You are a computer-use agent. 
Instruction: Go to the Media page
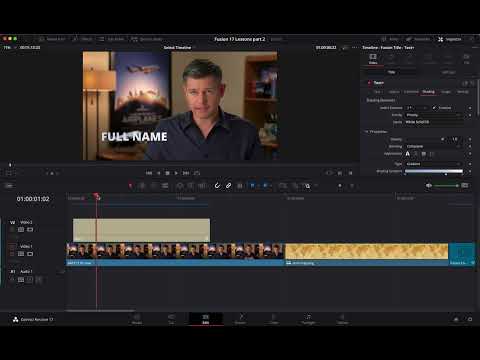point(137,319)
